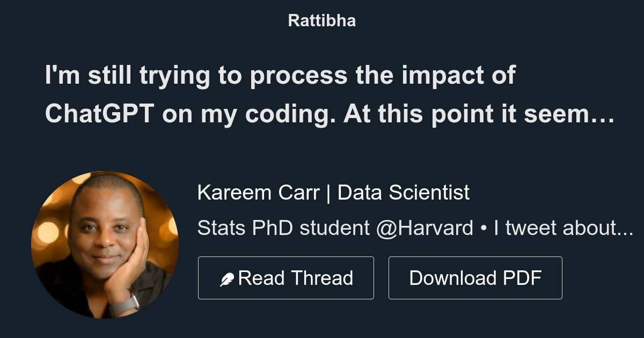The width and height of the screenshot is (644, 338).
Task: Select the author name Kareem Carr | Data Scientist
Action: [334, 192]
